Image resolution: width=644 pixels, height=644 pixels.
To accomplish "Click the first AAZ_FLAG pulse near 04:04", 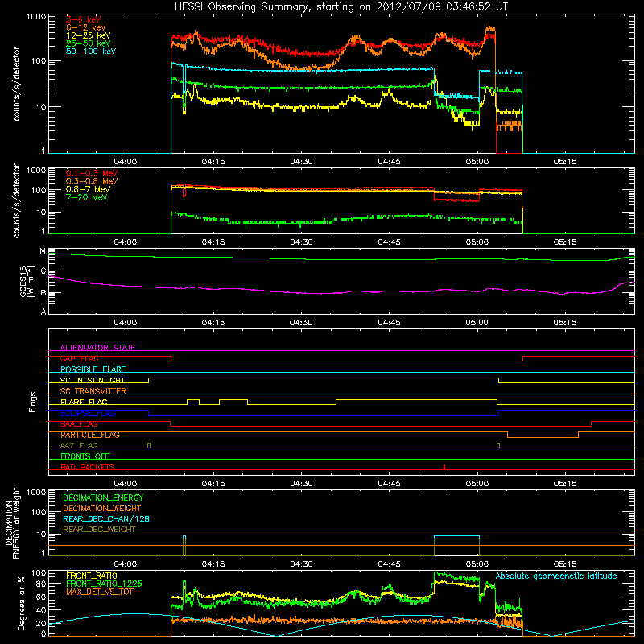I will tap(149, 445).
